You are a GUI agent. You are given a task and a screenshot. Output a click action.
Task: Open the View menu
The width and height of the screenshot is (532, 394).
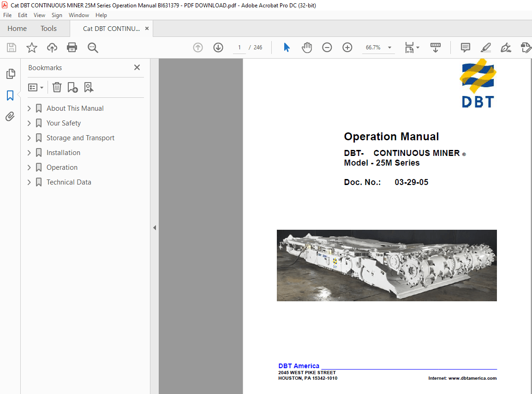pyautogui.click(x=39, y=15)
